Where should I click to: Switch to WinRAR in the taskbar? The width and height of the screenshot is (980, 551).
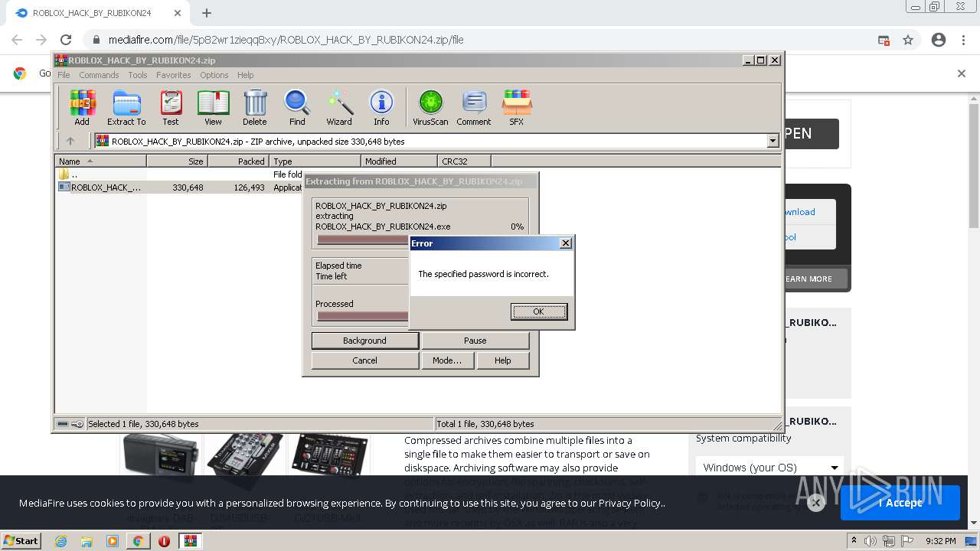pos(190,541)
